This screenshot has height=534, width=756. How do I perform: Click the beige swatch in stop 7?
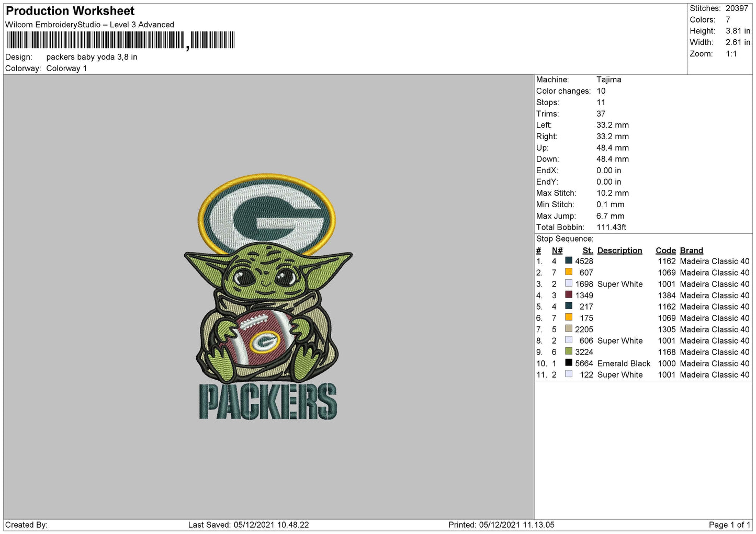[x=568, y=328]
